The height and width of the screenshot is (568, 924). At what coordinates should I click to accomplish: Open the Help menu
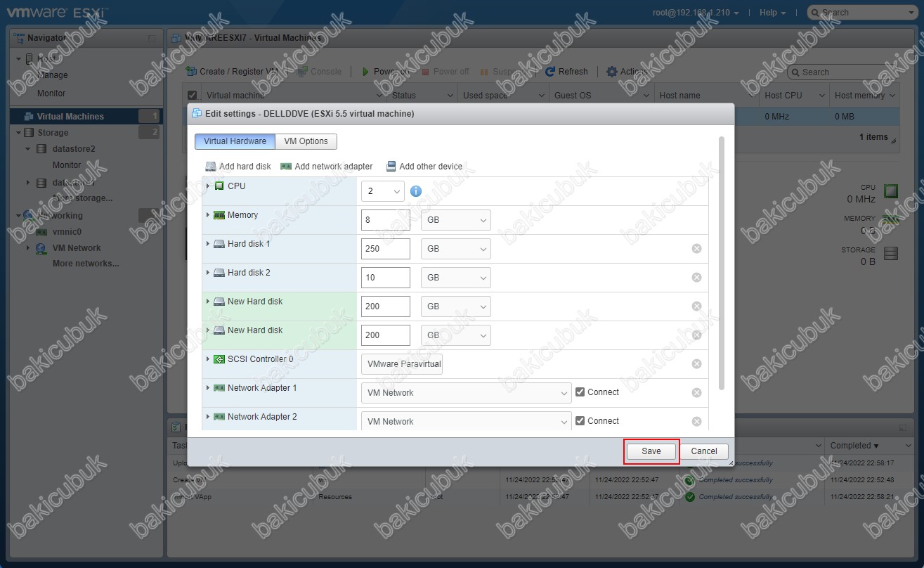click(772, 13)
